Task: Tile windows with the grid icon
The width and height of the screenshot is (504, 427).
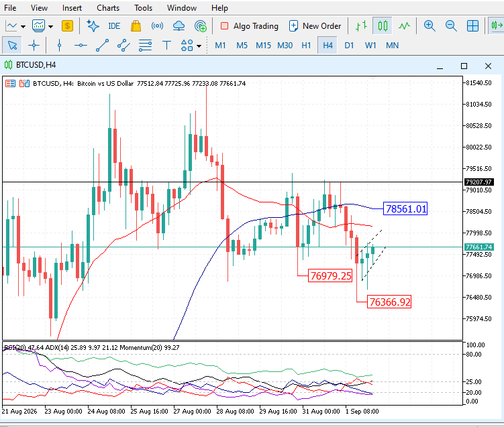Action: pyautogui.click(x=472, y=26)
